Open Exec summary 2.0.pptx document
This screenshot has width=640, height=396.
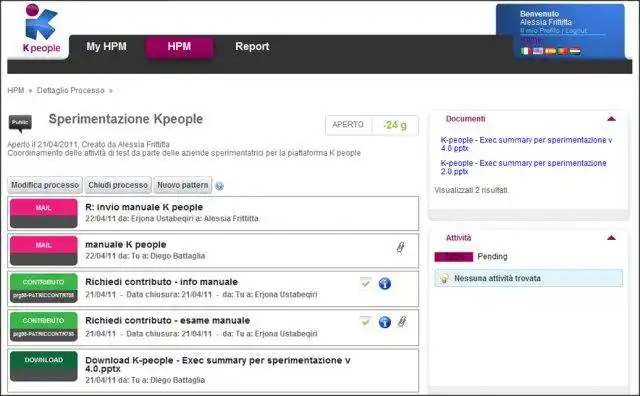tap(523, 167)
